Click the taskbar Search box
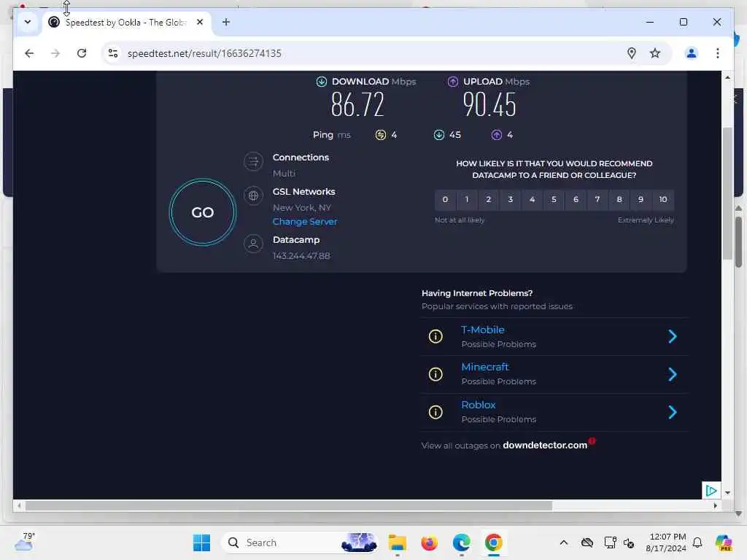Viewport: 747px width, 560px height. point(300,542)
